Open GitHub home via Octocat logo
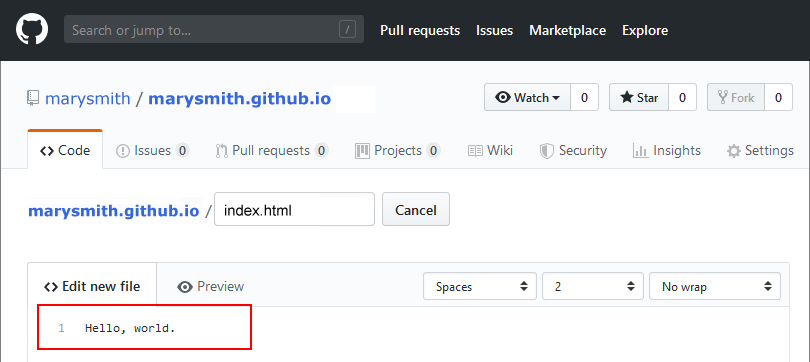The width and height of the screenshot is (810, 362). point(32,29)
